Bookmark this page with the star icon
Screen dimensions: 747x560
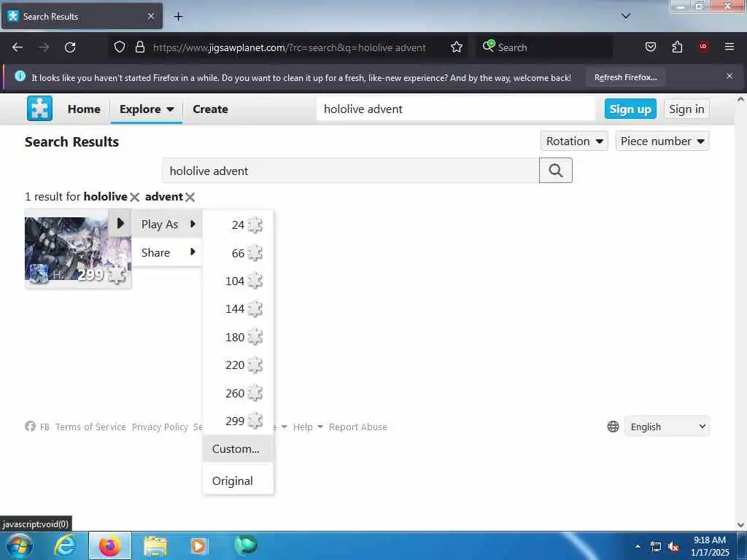[x=457, y=47]
